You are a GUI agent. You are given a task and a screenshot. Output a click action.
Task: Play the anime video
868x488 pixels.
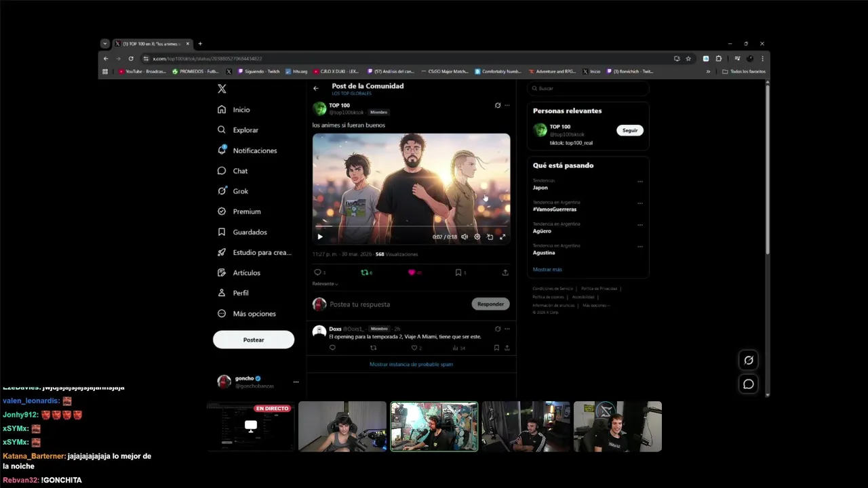point(320,237)
